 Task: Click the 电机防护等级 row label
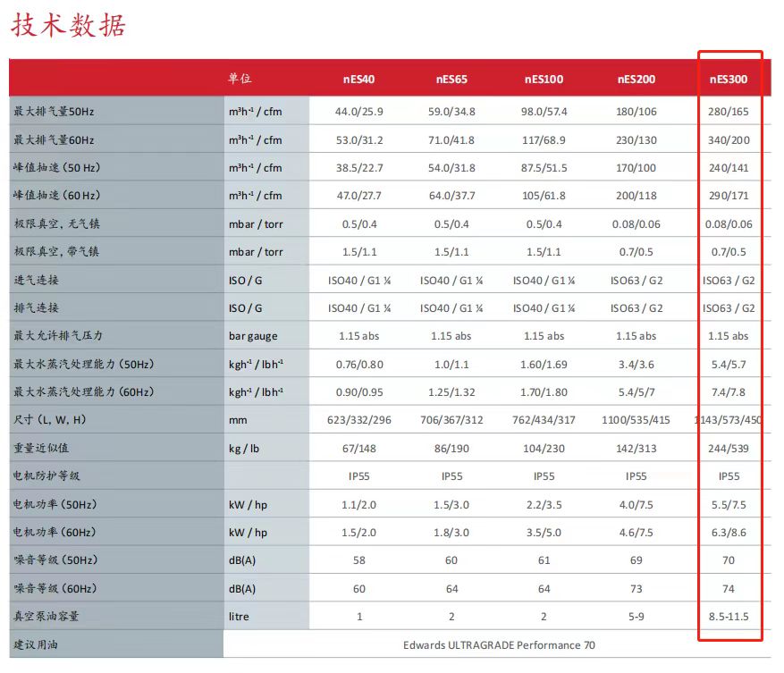pos(46,475)
